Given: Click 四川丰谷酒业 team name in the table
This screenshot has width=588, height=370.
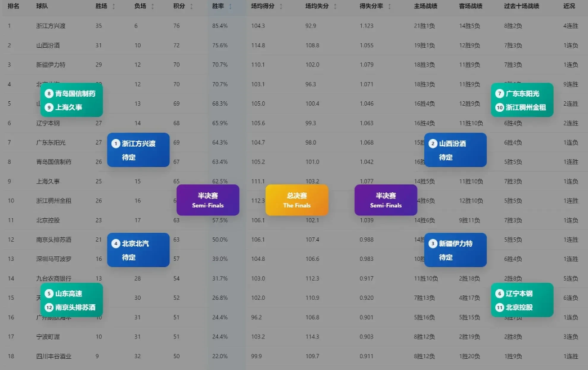Looking at the screenshot, I should (53, 356).
